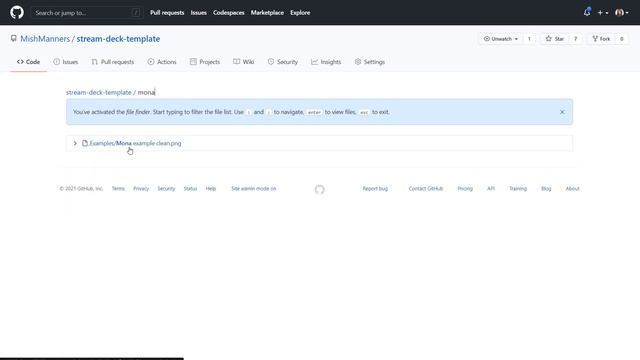Open footer Pricing link
Screen dimensions: 640x360
tap(465, 189)
